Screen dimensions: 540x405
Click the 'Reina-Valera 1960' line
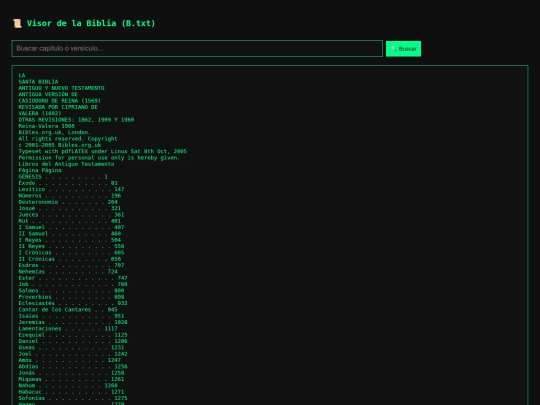click(46, 126)
